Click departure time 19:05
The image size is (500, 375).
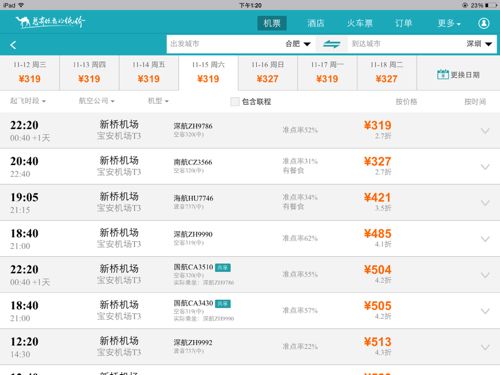(24, 197)
